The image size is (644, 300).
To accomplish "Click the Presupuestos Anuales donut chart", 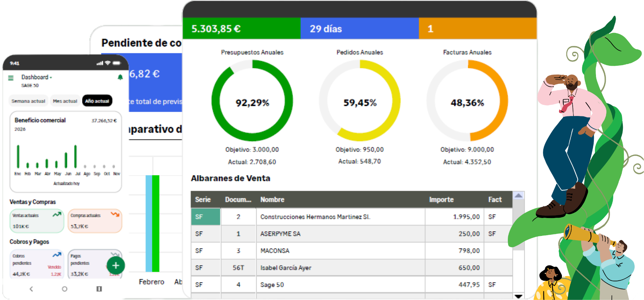I will tap(252, 101).
